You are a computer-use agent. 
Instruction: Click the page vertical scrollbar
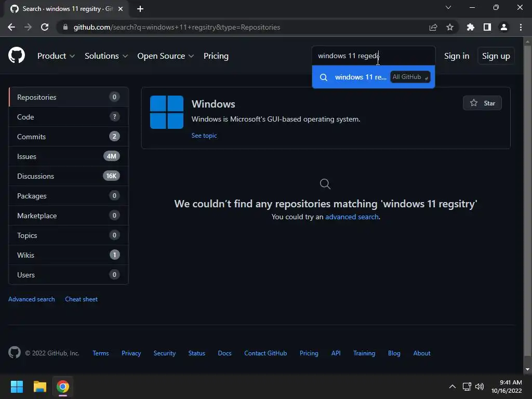(x=527, y=201)
